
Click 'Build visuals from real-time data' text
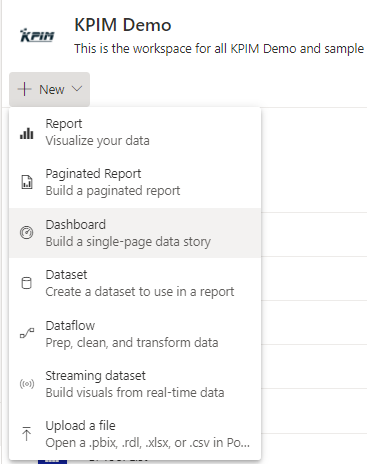coord(135,393)
